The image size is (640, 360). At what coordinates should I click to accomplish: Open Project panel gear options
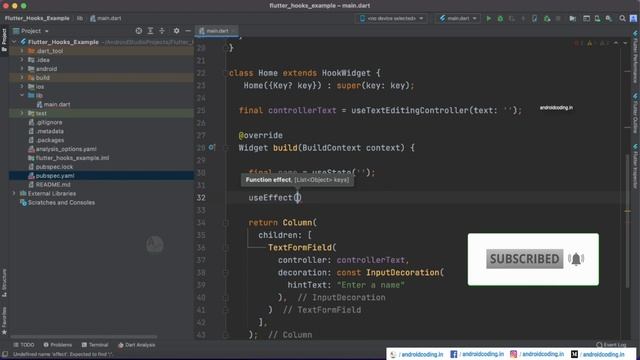pyautogui.click(x=176, y=31)
